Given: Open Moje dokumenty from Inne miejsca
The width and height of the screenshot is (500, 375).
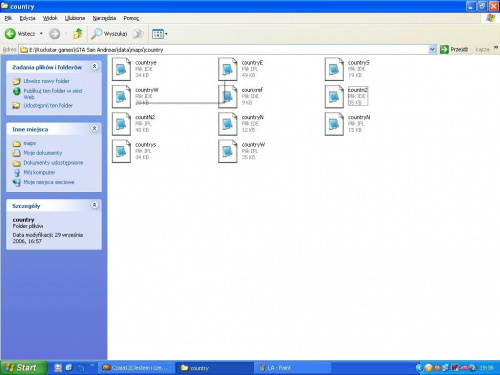Looking at the screenshot, I should coord(43,153).
